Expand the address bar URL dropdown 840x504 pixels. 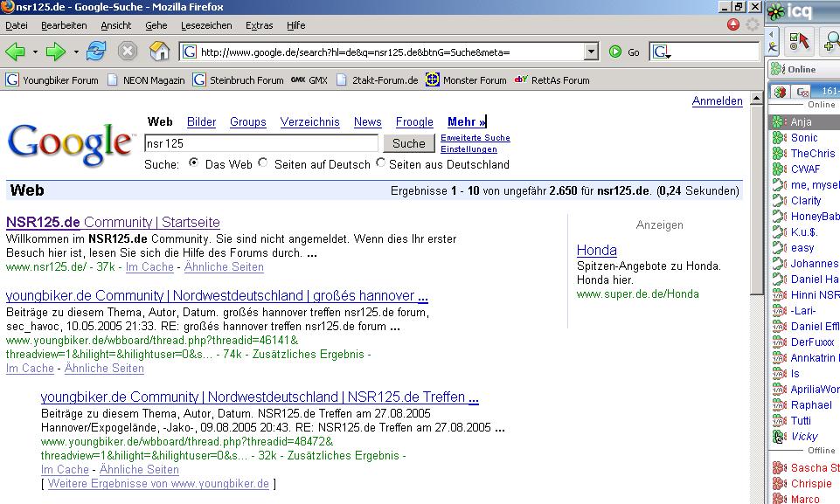tap(591, 52)
